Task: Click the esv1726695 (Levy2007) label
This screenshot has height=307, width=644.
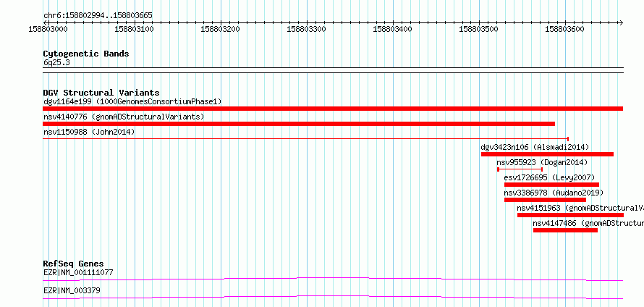Action: (549, 177)
